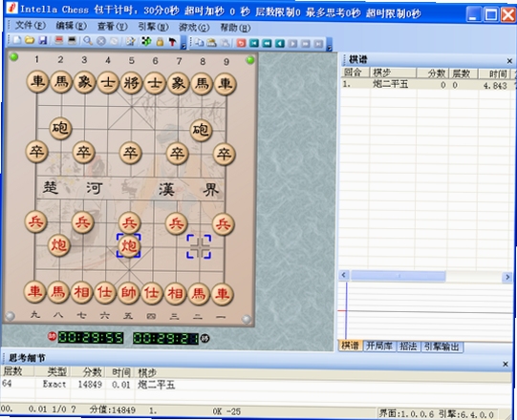Viewport: 517px width, 420px height.
Task: Click the 层数 column header in 棋谱
Action: 463,73
